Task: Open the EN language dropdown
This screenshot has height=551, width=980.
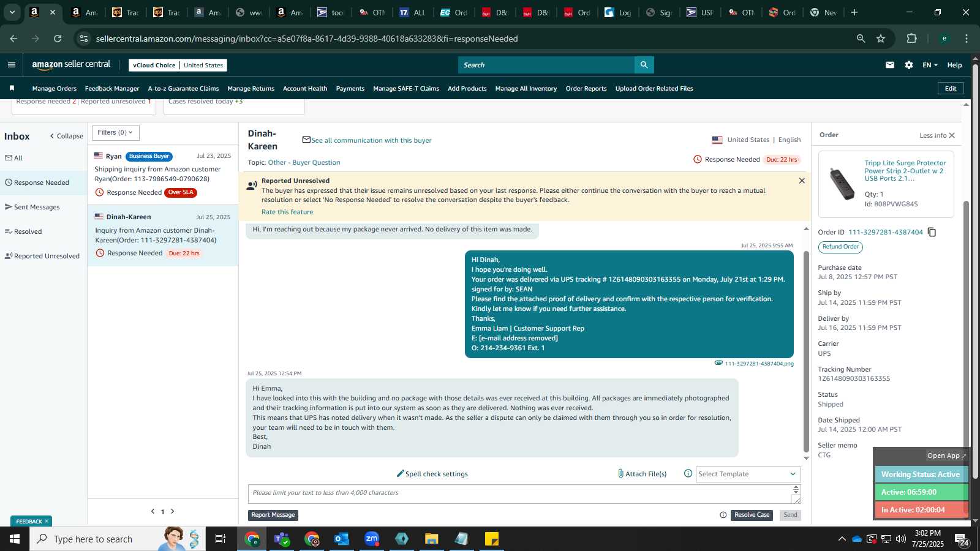Action: click(930, 65)
